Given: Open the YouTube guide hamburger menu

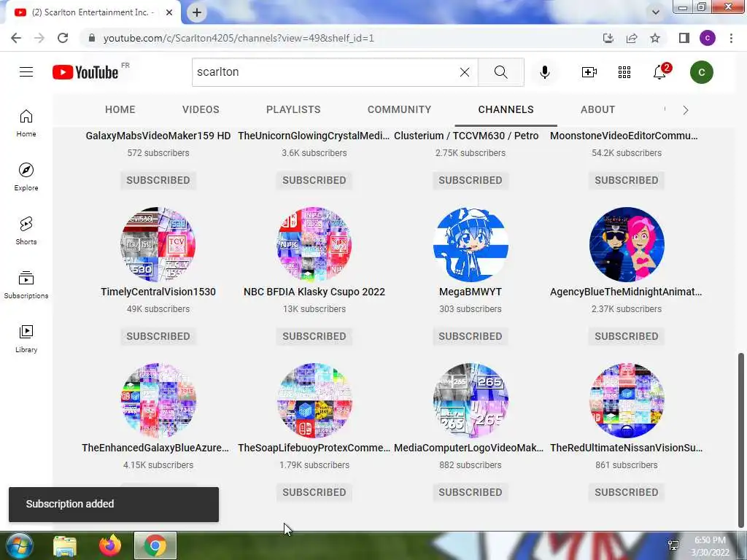Looking at the screenshot, I should [x=26, y=72].
